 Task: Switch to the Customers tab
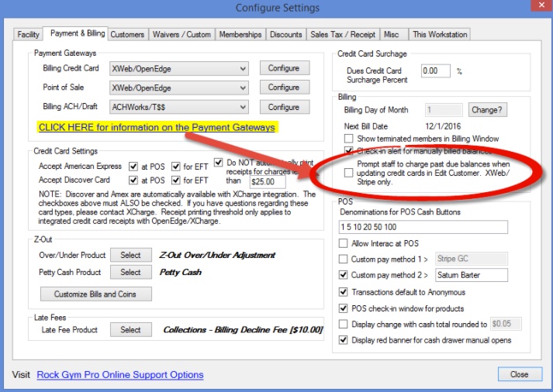coord(127,35)
